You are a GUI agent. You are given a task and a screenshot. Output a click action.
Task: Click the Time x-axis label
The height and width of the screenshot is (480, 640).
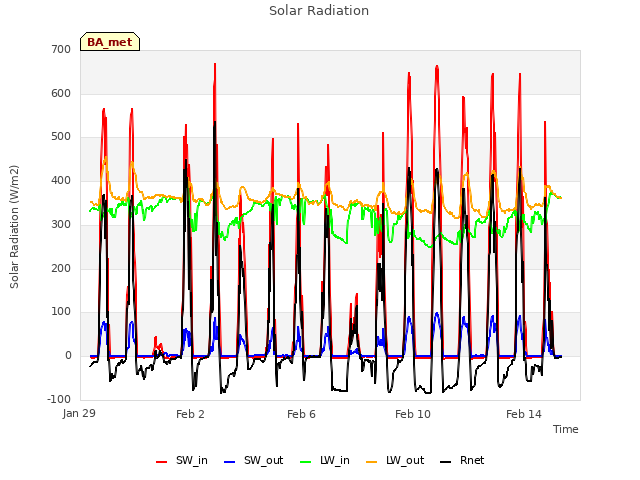566,429
